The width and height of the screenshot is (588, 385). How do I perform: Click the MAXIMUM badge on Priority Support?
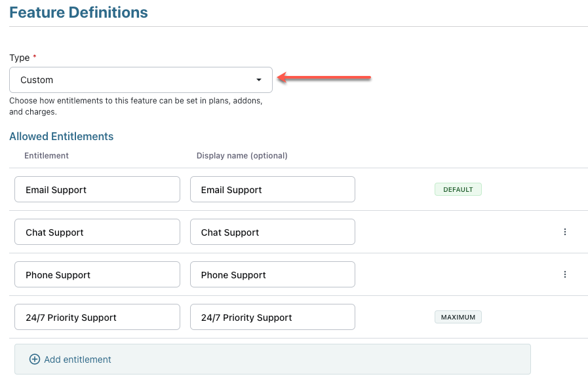458,317
